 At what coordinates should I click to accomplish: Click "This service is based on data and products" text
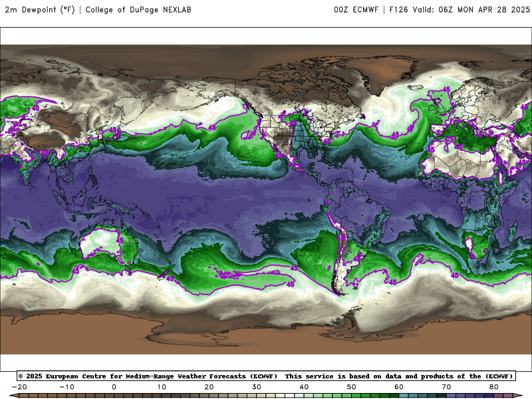tap(370, 376)
